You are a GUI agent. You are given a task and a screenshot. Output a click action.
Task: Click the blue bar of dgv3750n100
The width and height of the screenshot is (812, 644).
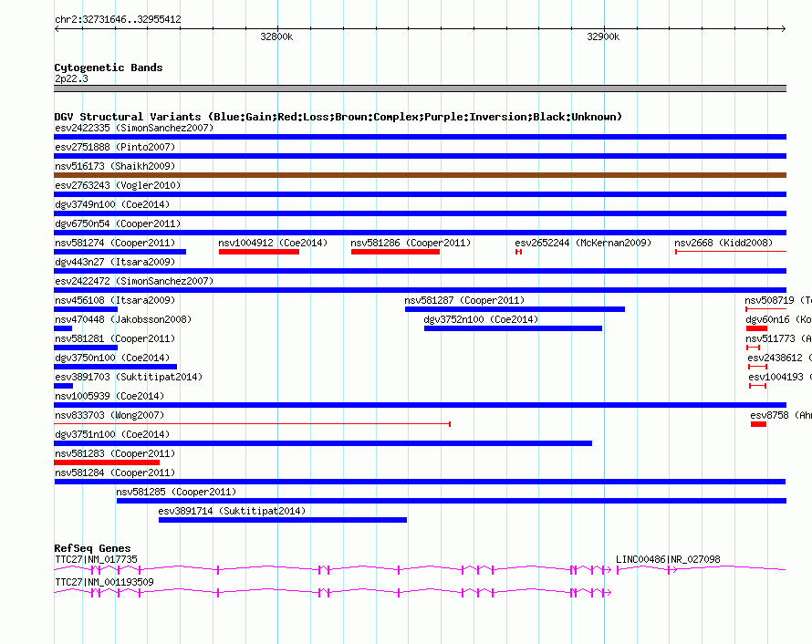coord(116,367)
